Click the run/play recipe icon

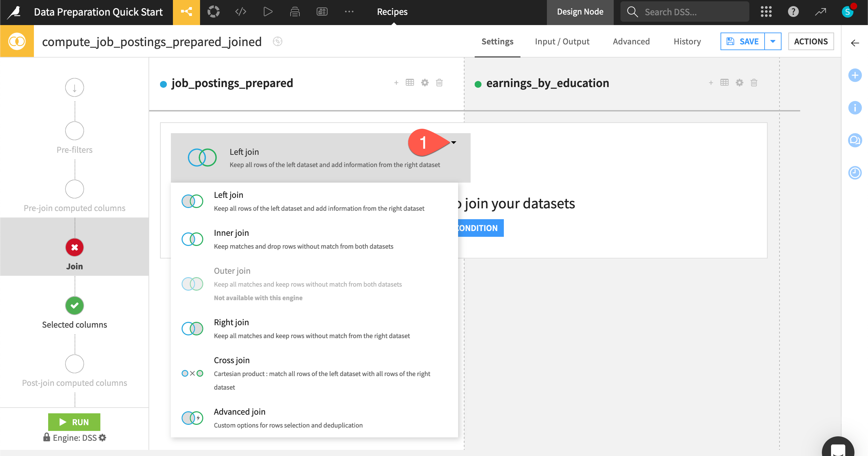268,12
